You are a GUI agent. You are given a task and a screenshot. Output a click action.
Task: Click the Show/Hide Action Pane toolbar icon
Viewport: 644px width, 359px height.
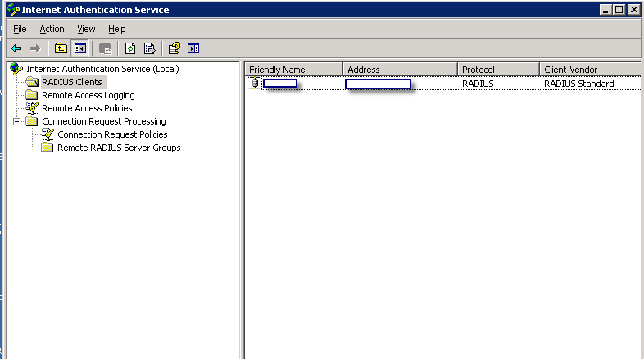click(193, 48)
